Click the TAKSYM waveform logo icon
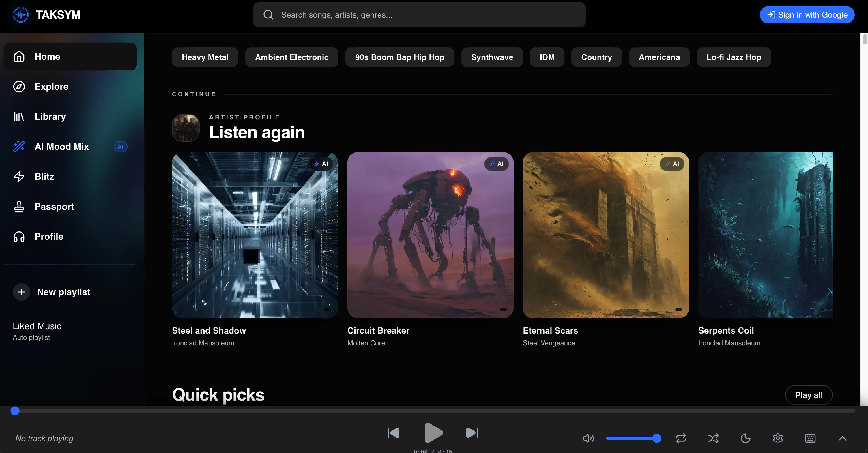This screenshot has height=453, width=868. [x=20, y=15]
